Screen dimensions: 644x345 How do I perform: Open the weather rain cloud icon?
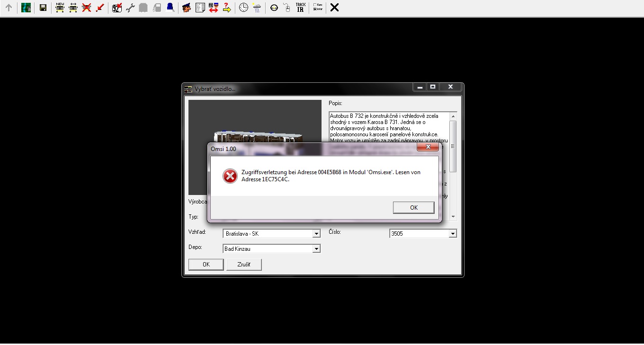(x=257, y=8)
